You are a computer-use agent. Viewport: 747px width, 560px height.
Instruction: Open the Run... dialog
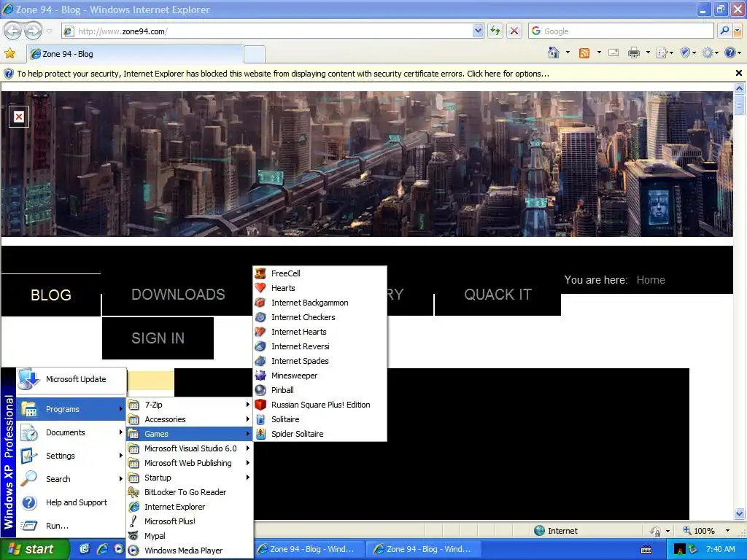coord(71,526)
